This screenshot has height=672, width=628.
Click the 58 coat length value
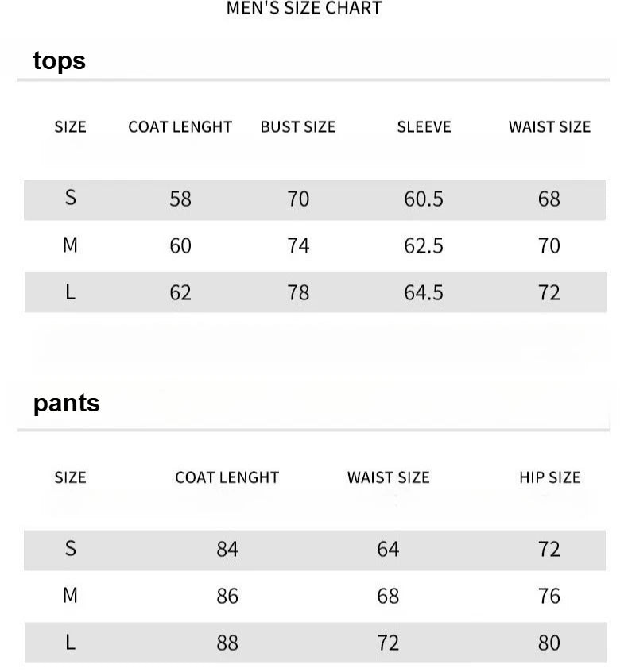[180, 199]
